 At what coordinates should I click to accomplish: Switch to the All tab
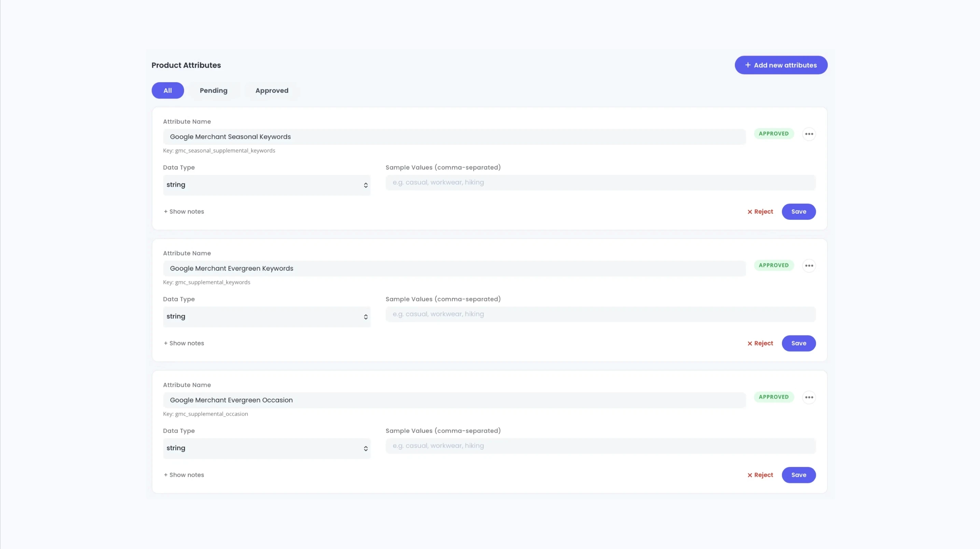coord(168,90)
